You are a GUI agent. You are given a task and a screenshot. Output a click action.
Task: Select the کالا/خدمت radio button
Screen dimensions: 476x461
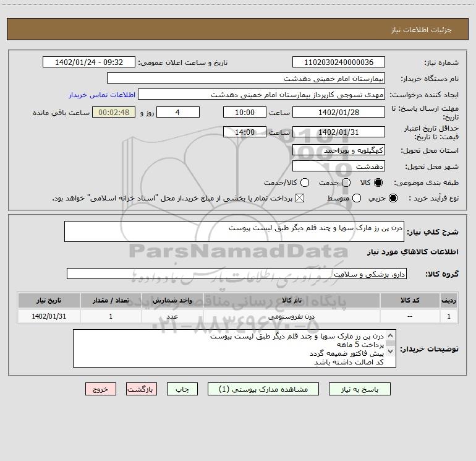(305, 183)
